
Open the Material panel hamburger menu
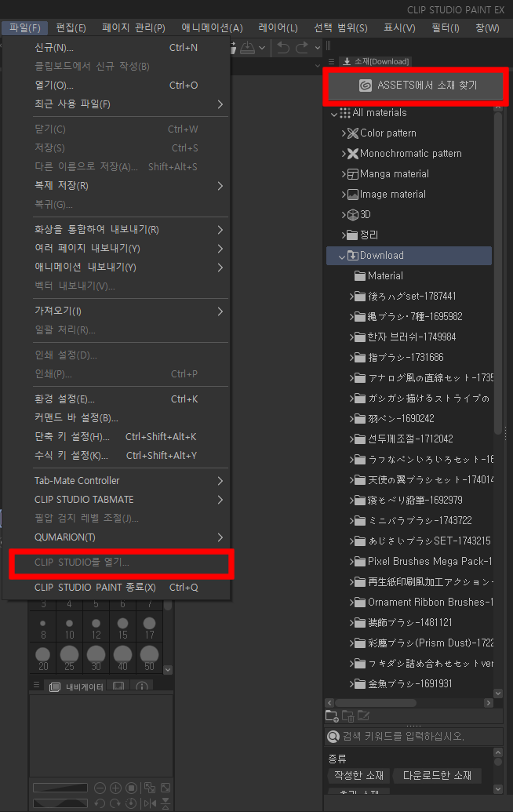(x=331, y=62)
